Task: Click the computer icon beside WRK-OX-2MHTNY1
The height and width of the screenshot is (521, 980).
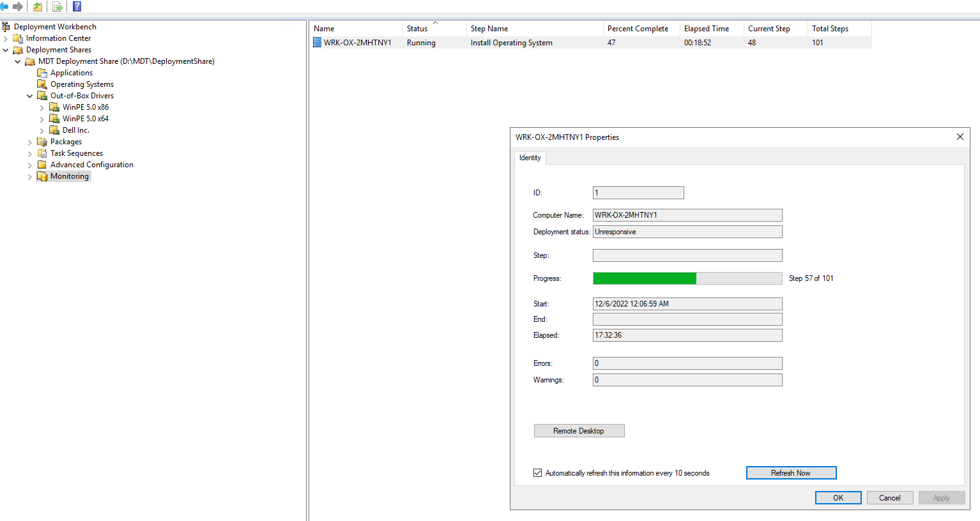Action: (x=317, y=42)
